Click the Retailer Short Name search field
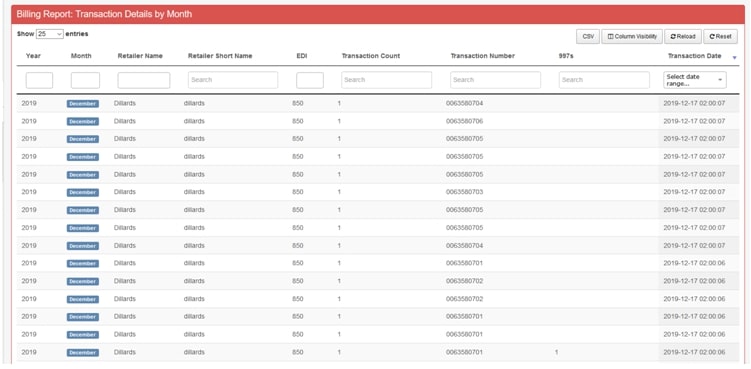 [x=233, y=80]
